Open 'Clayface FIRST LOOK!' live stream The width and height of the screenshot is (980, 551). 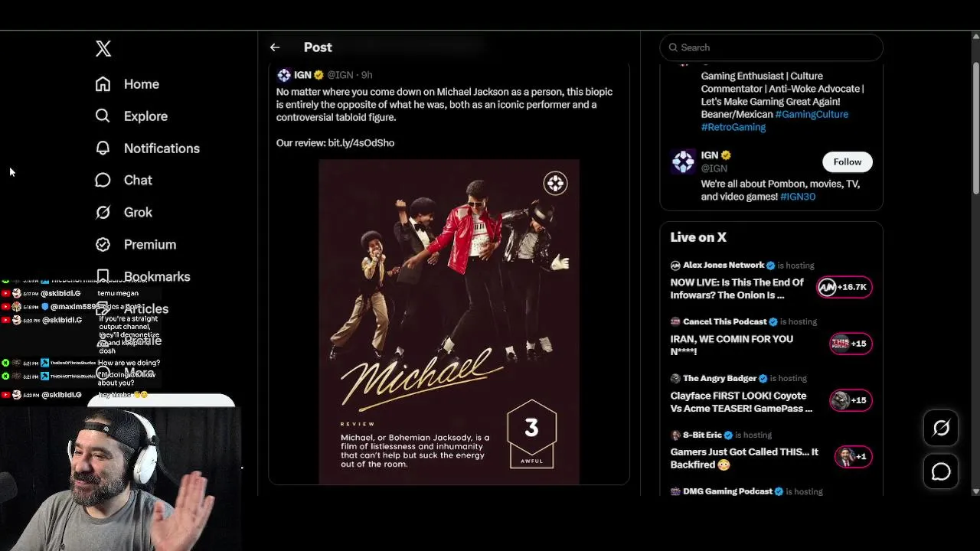tap(741, 403)
